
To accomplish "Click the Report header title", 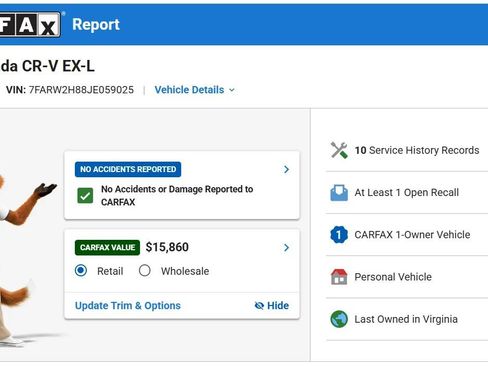I will [96, 25].
